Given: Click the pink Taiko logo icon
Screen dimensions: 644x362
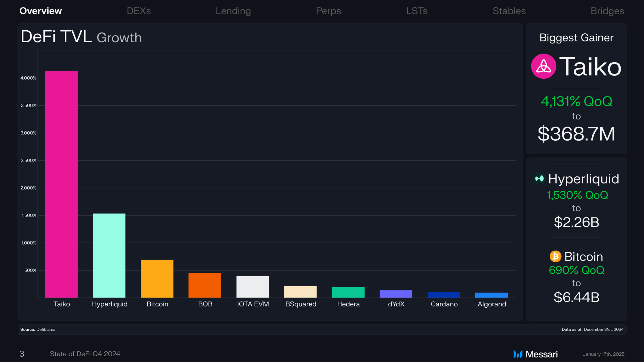Looking at the screenshot, I should 544,66.
